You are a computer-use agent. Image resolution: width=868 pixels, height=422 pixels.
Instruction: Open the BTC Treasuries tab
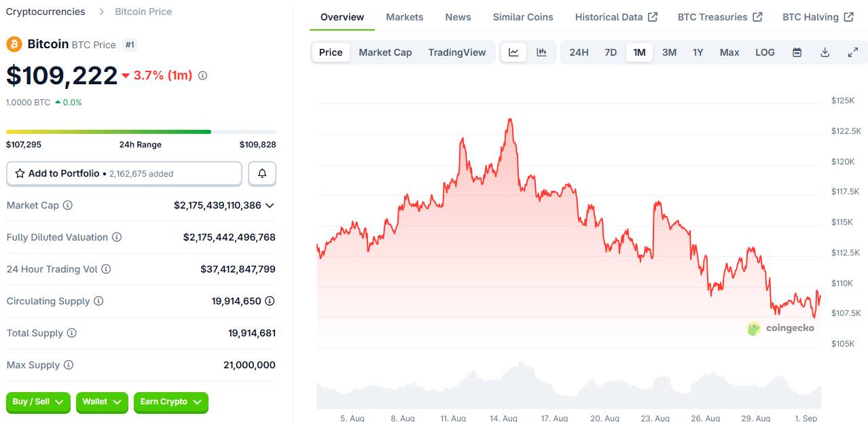coord(720,17)
